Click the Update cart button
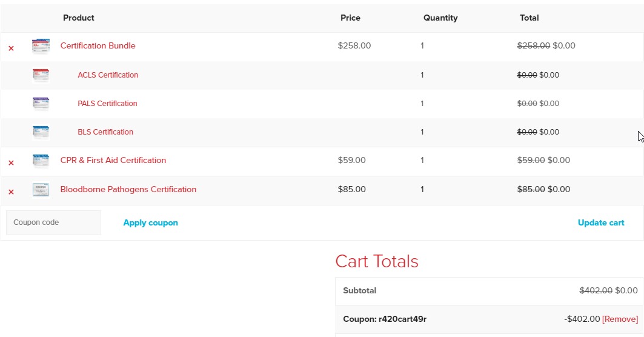Image resolution: width=644 pixels, height=337 pixels. tap(600, 223)
